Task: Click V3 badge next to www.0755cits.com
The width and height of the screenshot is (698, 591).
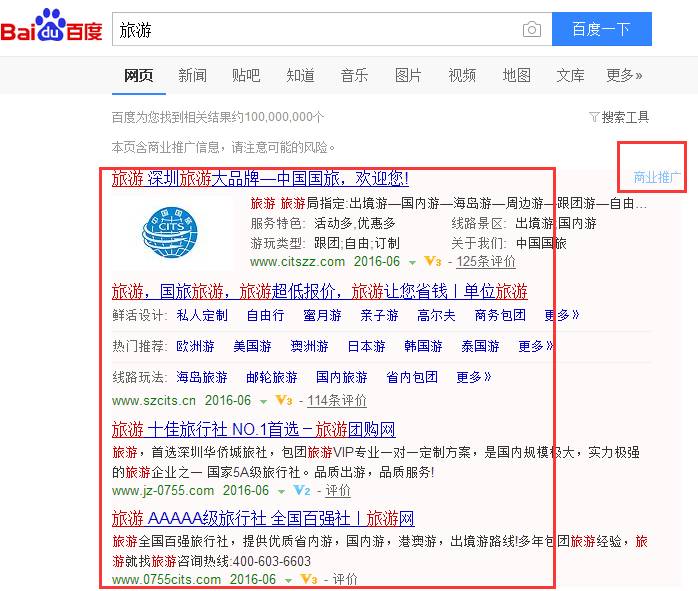Action: (309, 579)
